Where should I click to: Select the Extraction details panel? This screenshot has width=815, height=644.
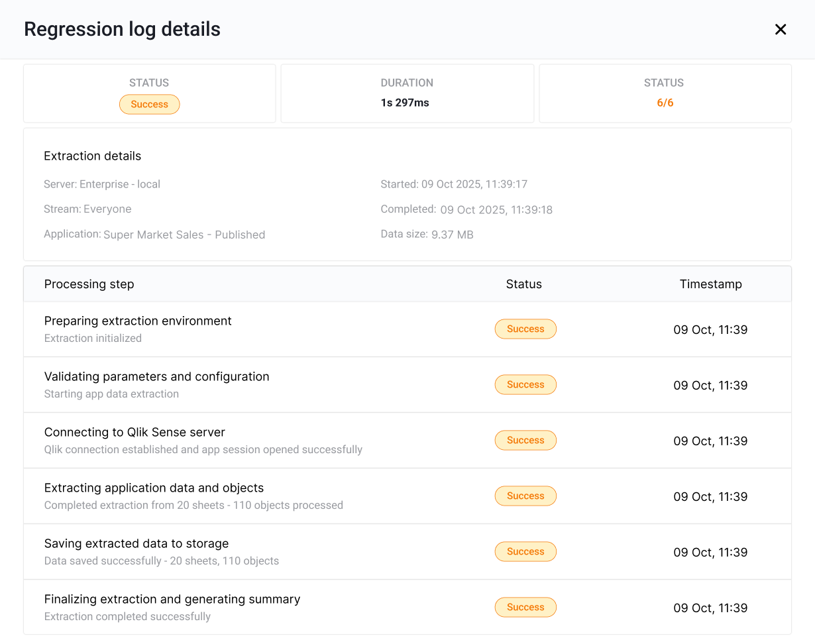(x=407, y=194)
